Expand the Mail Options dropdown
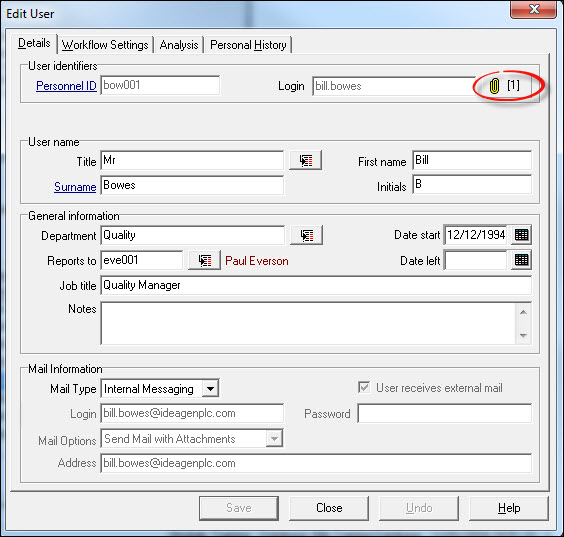The image size is (564, 537). 274,438
